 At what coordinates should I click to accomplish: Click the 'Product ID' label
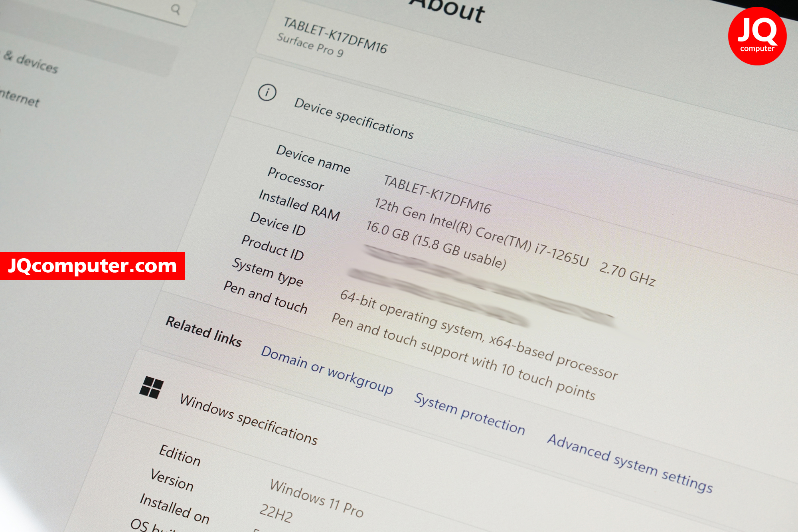pos(273,247)
